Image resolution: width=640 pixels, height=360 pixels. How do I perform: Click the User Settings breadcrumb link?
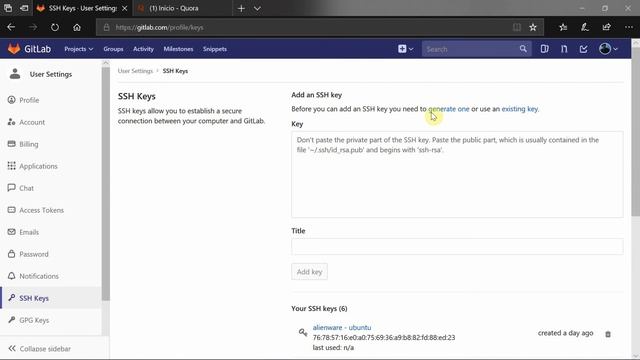(x=135, y=71)
